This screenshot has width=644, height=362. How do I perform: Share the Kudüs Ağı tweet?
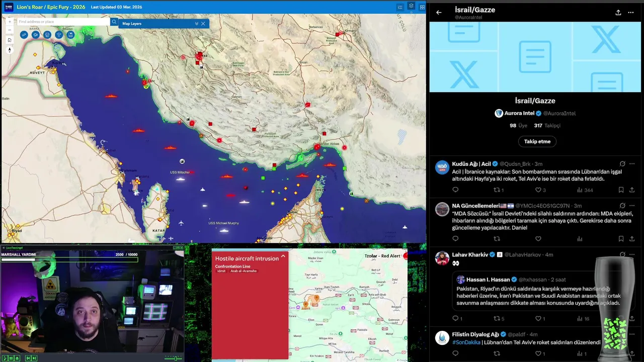(632, 190)
